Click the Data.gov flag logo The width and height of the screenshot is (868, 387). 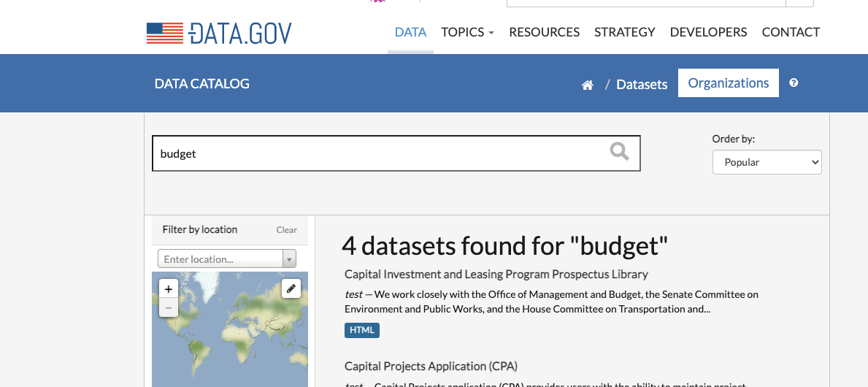click(219, 33)
